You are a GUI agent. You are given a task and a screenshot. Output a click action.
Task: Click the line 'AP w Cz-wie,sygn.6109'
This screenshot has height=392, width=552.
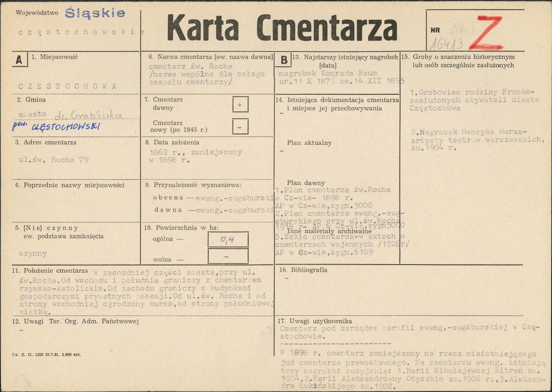(324, 252)
